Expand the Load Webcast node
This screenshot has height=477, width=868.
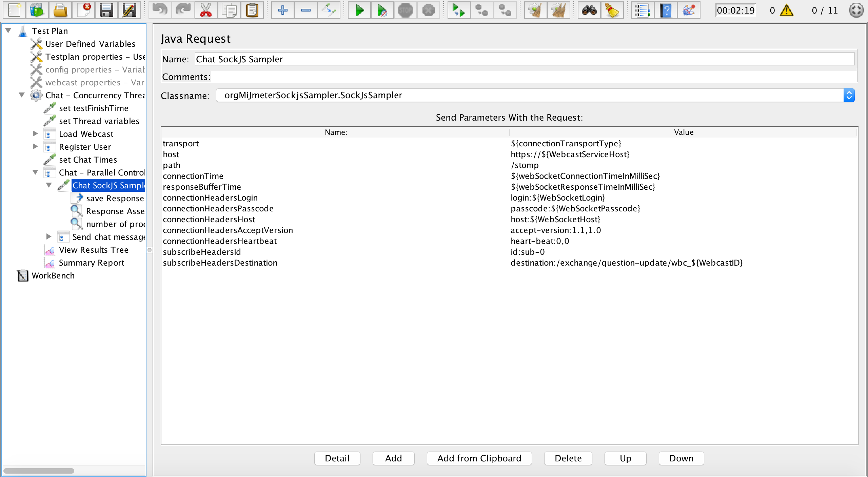click(35, 133)
